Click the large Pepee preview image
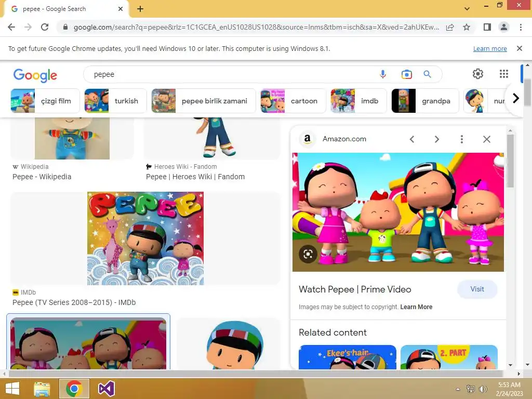This screenshot has height=399, width=532. click(x=398, y=212)
